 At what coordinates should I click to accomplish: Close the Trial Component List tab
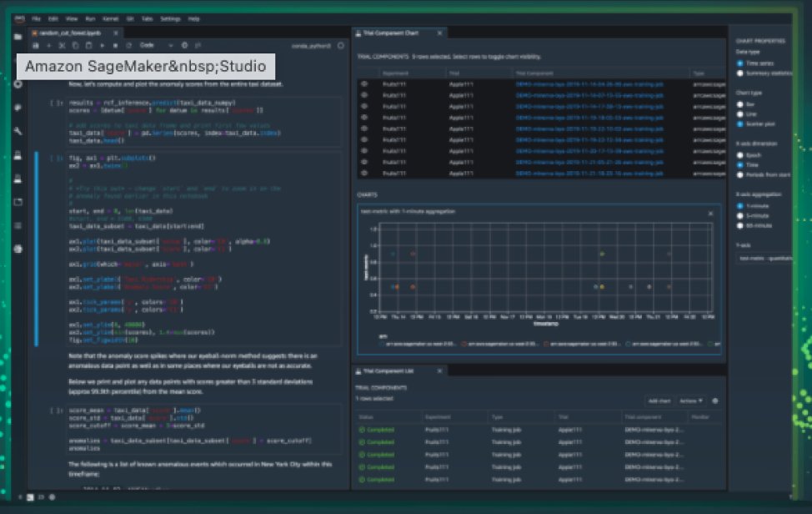(x=439, y=371)
